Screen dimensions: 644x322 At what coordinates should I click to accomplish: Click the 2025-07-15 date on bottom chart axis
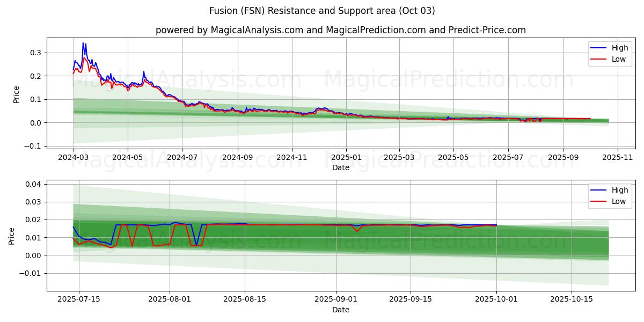click(x=79, y=300)
